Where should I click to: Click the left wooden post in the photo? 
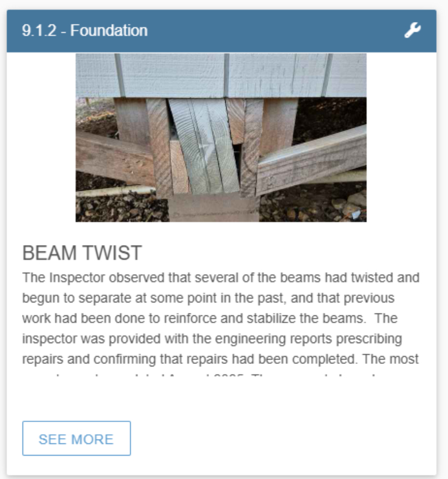pos(133,123)
